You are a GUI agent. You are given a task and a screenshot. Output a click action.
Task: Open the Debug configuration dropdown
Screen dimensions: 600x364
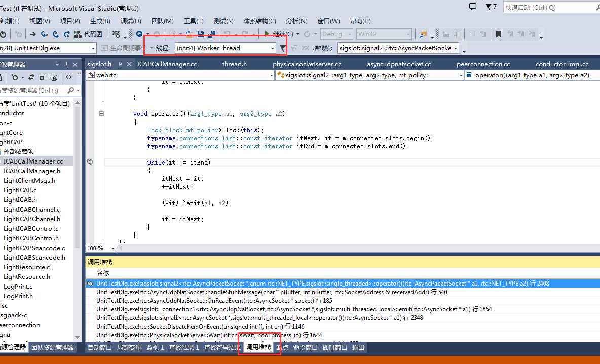coord(336,34)
